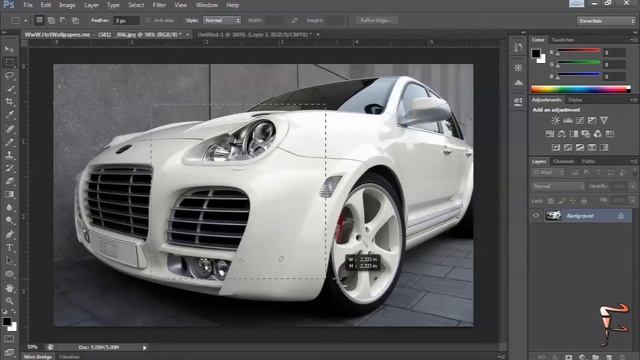Select the Eyedropper tool
The height and width of the screenshot is (360, 640).
9,115
